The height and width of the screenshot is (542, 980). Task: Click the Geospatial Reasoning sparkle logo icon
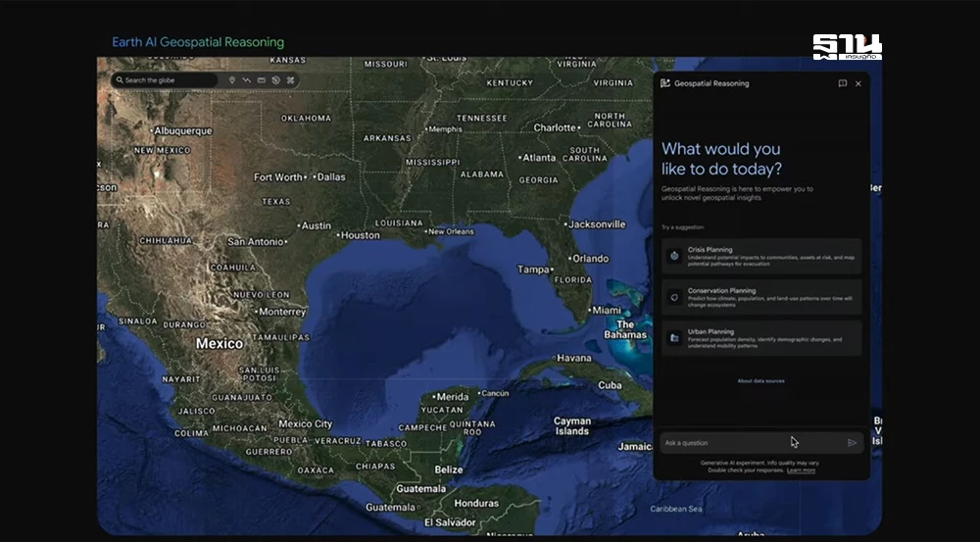point(665,84)
